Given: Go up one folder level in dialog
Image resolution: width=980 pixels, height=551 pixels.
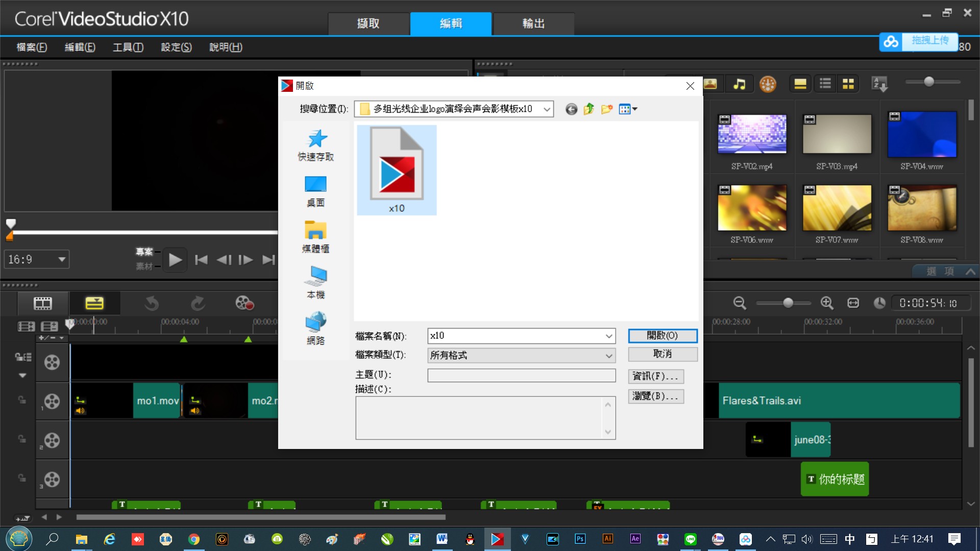Looking at the screenshot, I should 589,109.
